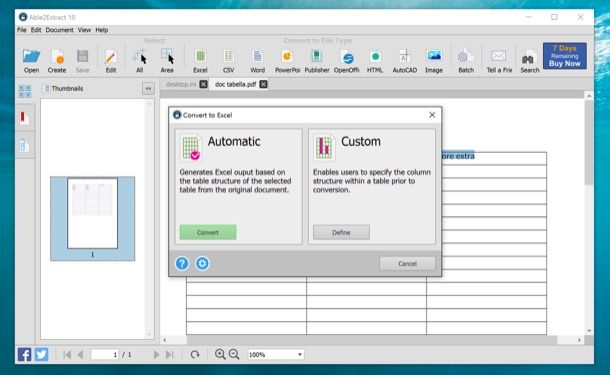The image size is (610, 375).
Task: Open the attachments paperclip sidebar icon
Action: [25, 145]
